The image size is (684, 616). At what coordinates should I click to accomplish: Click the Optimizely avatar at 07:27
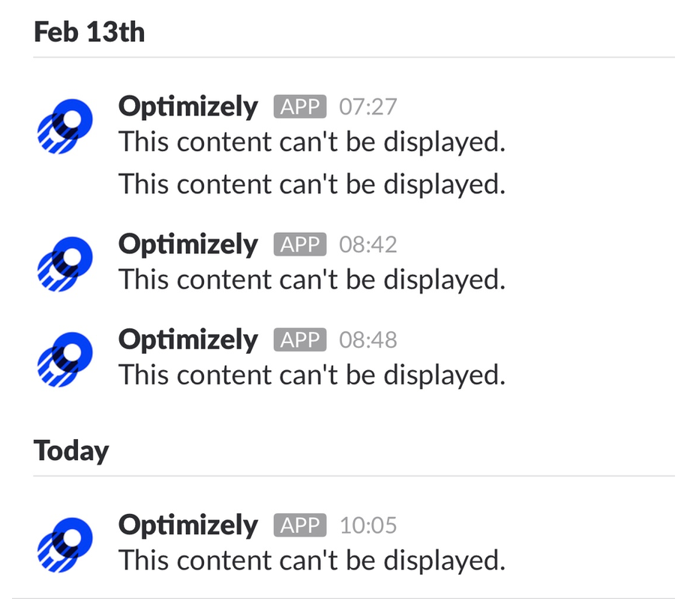65,126
